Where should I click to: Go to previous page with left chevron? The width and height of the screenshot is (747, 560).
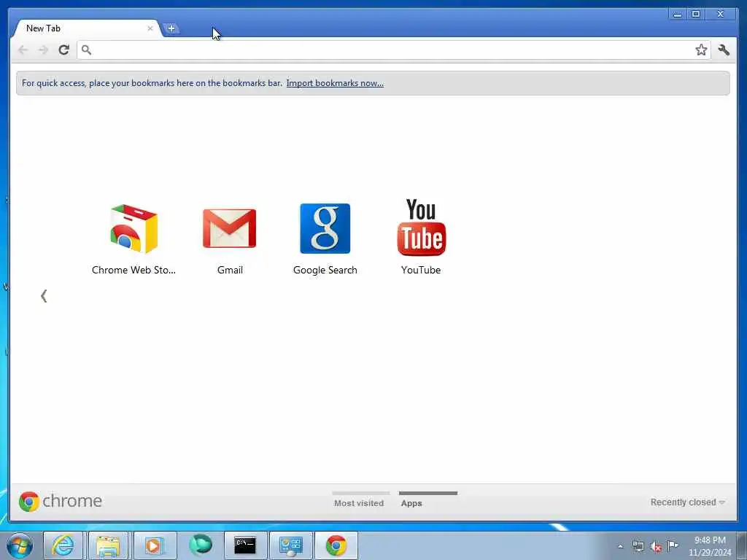point(44,296)
